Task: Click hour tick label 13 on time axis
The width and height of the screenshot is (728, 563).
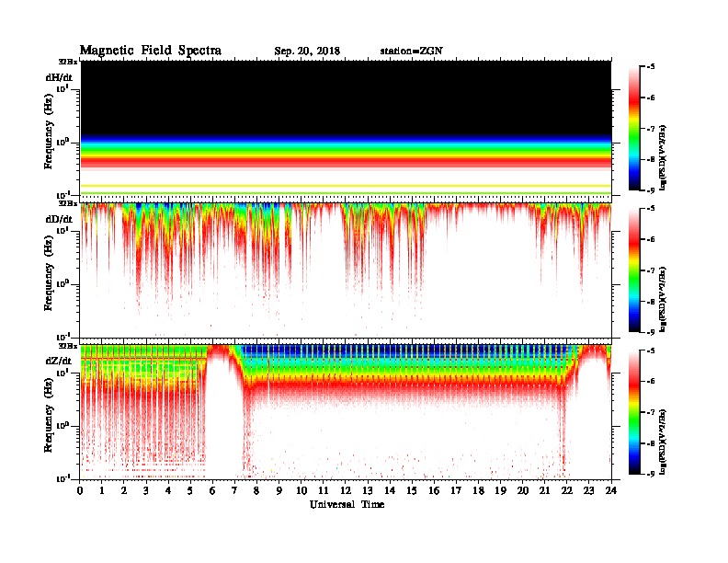Action: point(368,490)
